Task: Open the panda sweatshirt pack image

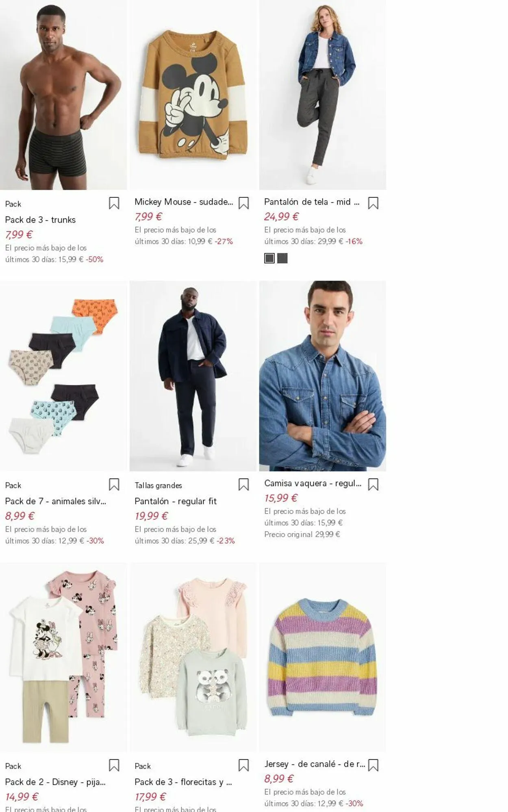Action: click(x=193, y=657)
